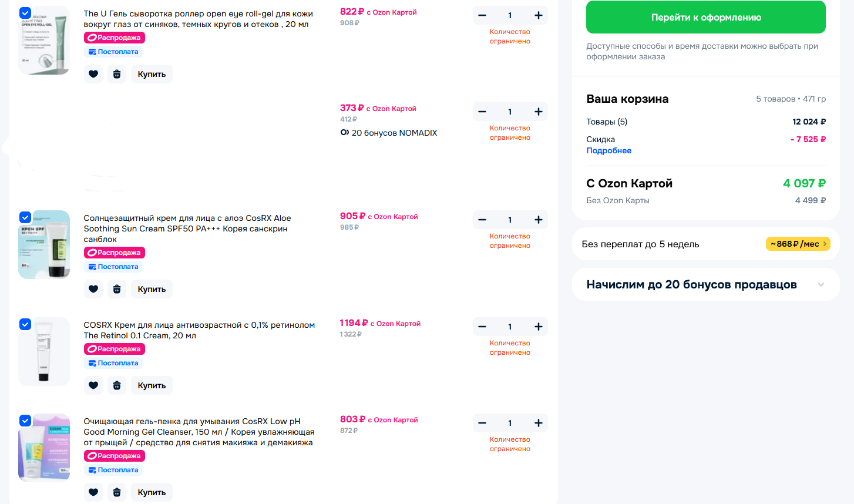The image size is (854, 504).
Task: Increase quantity of 822 ₽ roll-gel
Action: click(x=539, y=15)
